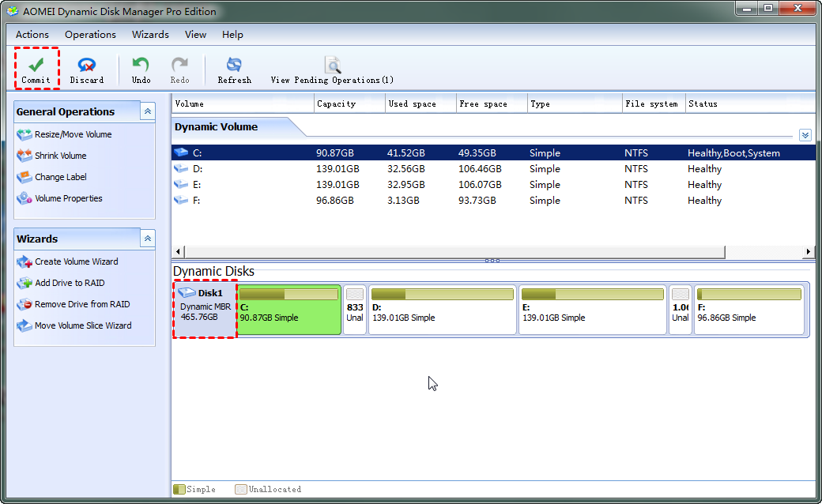This screenshot has width=822, height=504.
Task: Click the AOMEI app icon in title bar
Action: (x=12, y=11)
